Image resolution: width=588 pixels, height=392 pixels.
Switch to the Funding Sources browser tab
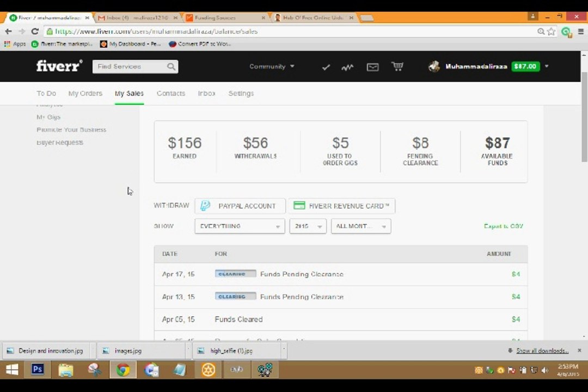tap(225, 17)
